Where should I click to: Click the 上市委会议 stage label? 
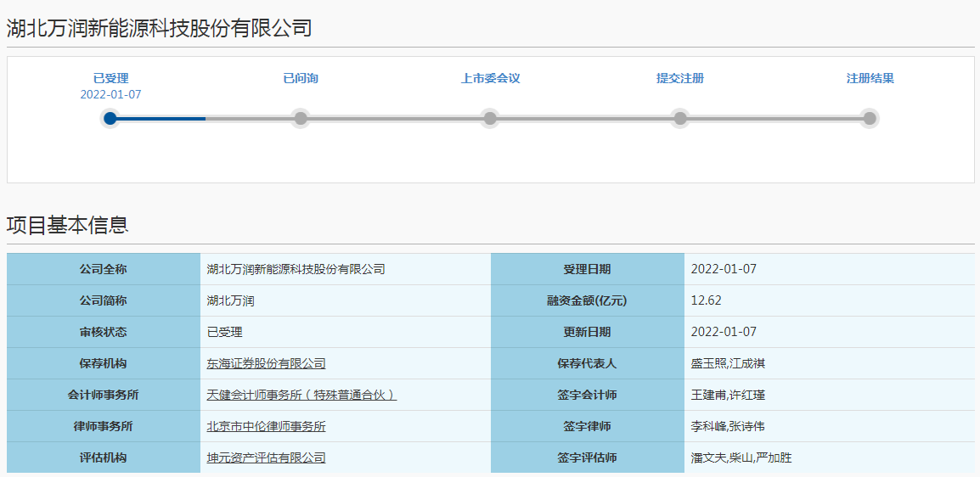pos(490,78)
